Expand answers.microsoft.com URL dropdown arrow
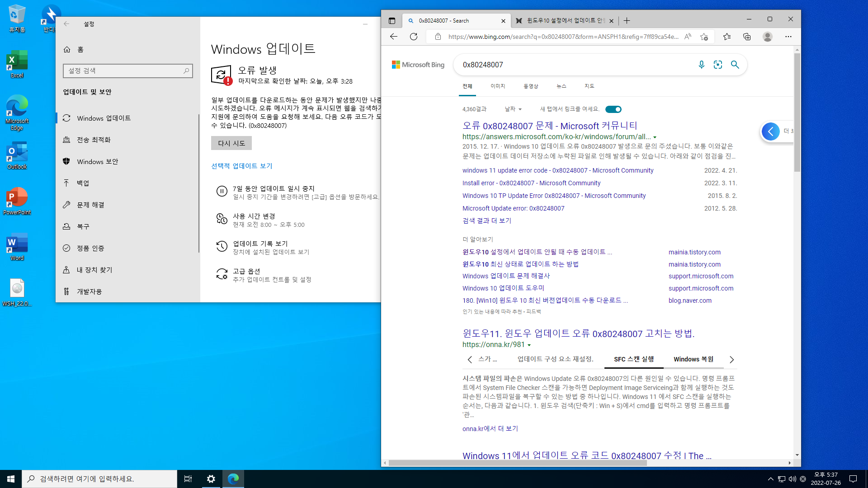The width and height of the screenshot is (868, 488). tap(655, 137)
